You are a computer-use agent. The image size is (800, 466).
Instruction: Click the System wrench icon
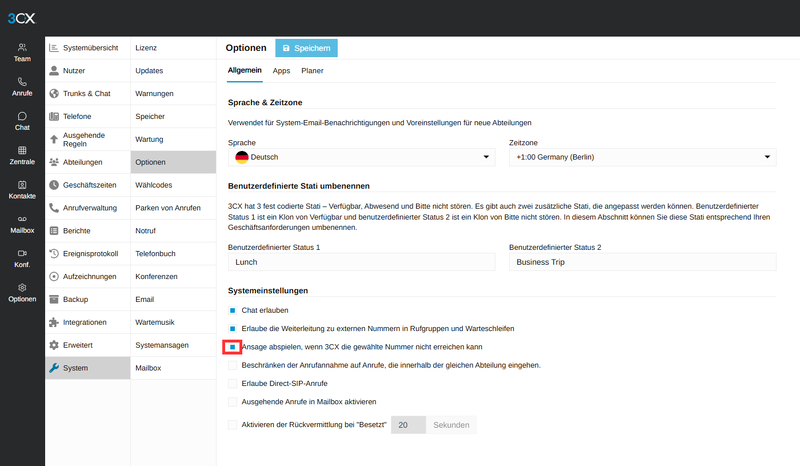click(54, 367)
